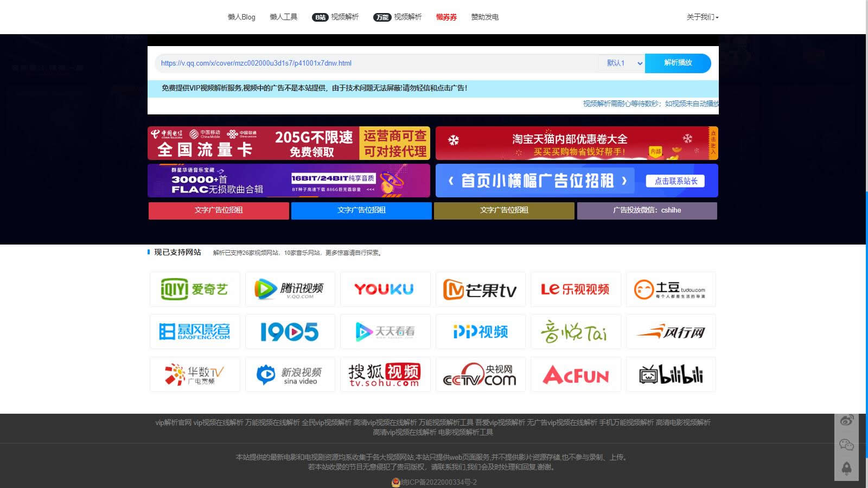Click the blue 文字广告位招租 button

click(361, 210)
